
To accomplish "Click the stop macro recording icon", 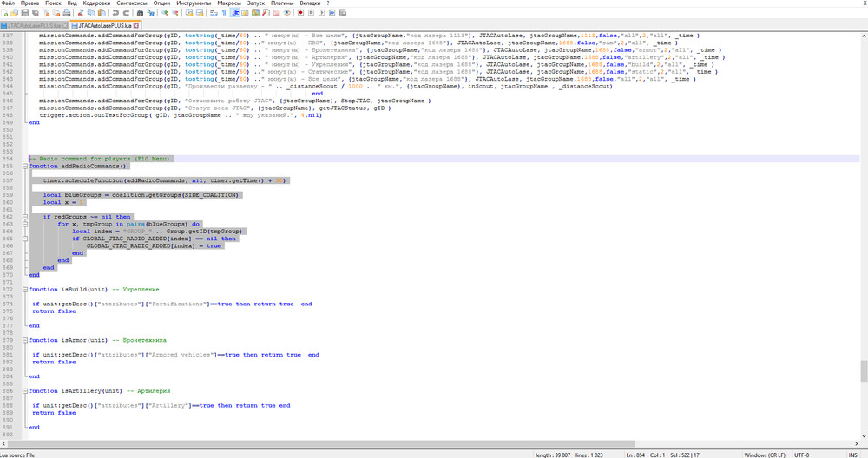I will [x=311, y=12].
